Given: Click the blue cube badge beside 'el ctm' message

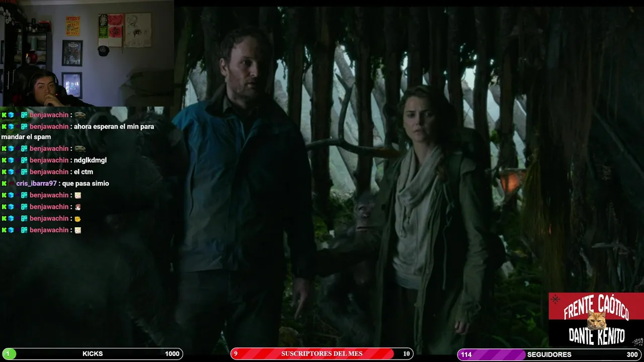Looking at the screenshot, I should point(11,172).
